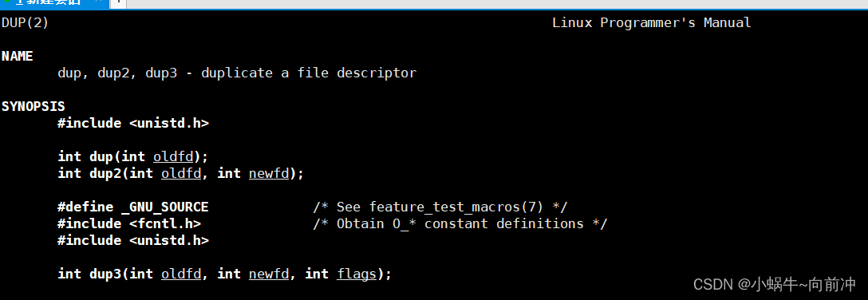Click the SYNOPSIS section heading
Viewport: 868px width, 300px height.
[34, 106]
